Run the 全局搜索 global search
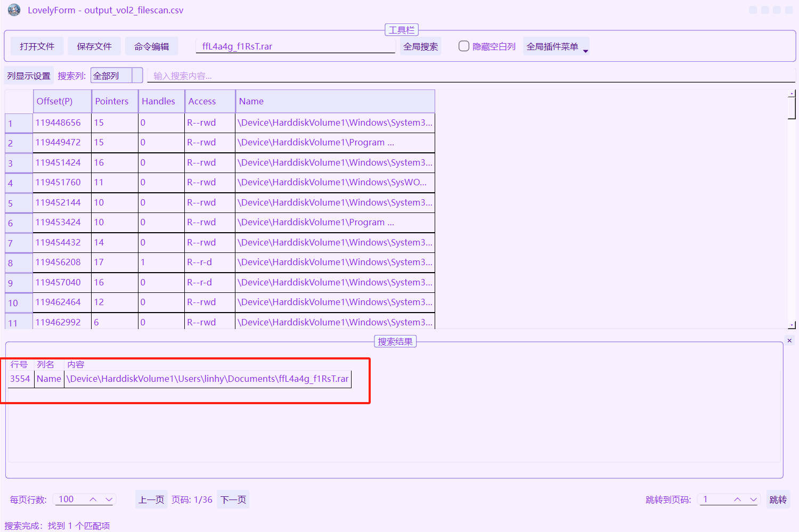 tap(421, 46)
